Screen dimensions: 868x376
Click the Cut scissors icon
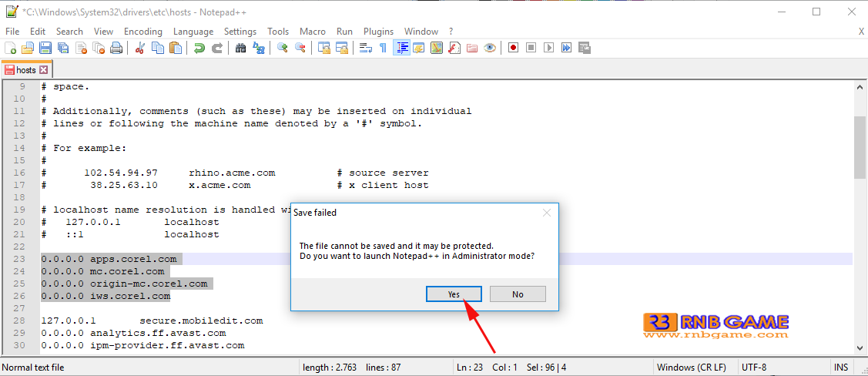coord(140,49)
